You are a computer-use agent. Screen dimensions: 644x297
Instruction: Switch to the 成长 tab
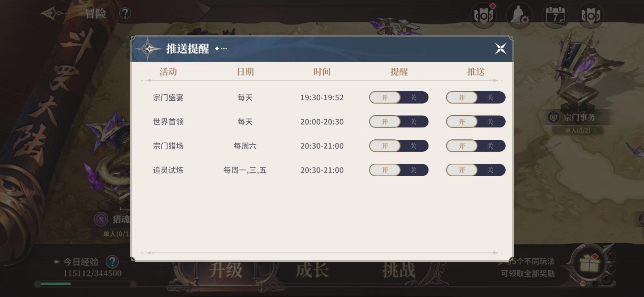tap(312, 270)
